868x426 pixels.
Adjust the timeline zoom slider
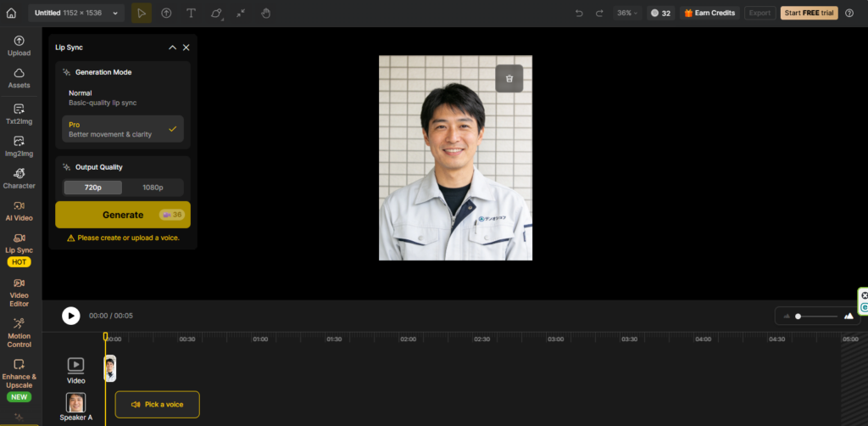tap(798, 316)
